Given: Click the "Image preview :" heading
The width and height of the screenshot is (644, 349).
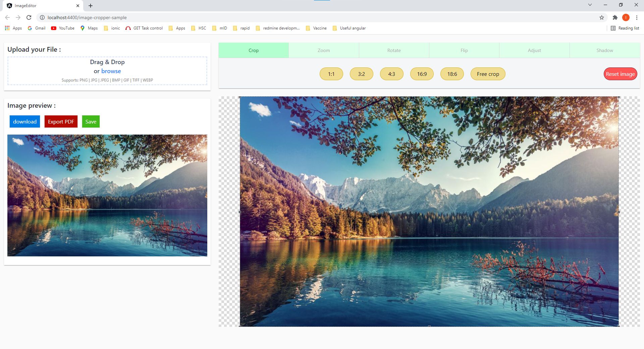Looking at the screenshot, I should click(x=32, y=105).
